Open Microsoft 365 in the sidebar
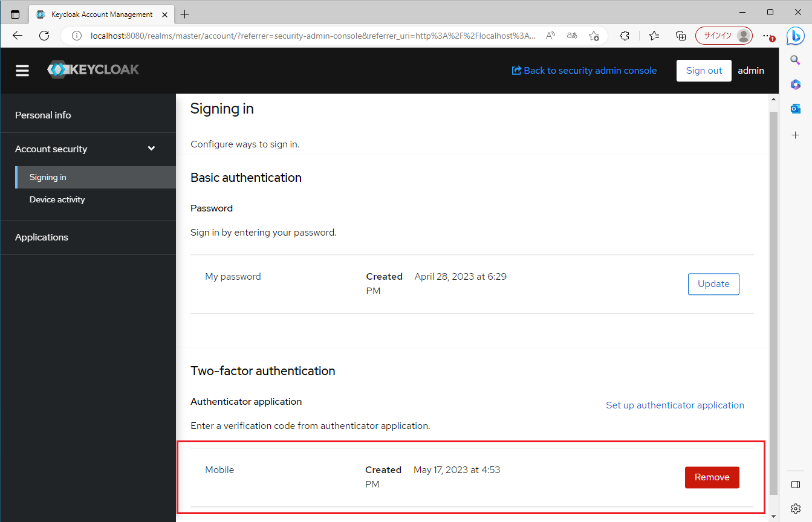 pyautogui.click(x=795, y=85)
